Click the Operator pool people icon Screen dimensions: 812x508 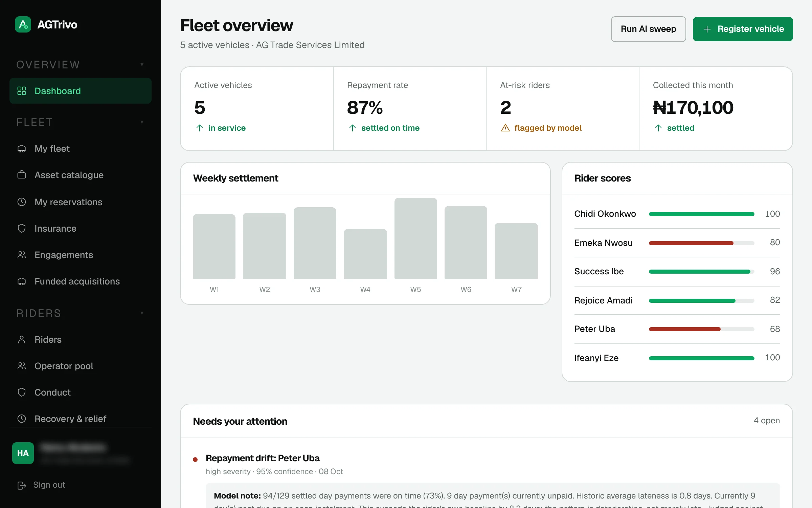pyautogui.click(x=22, y=366)
